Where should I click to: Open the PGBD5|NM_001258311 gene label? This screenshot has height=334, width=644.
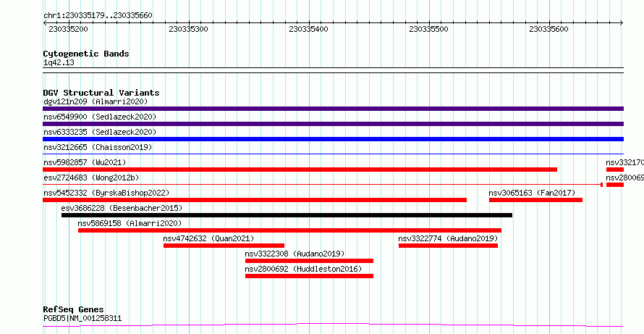click(82, 318)
